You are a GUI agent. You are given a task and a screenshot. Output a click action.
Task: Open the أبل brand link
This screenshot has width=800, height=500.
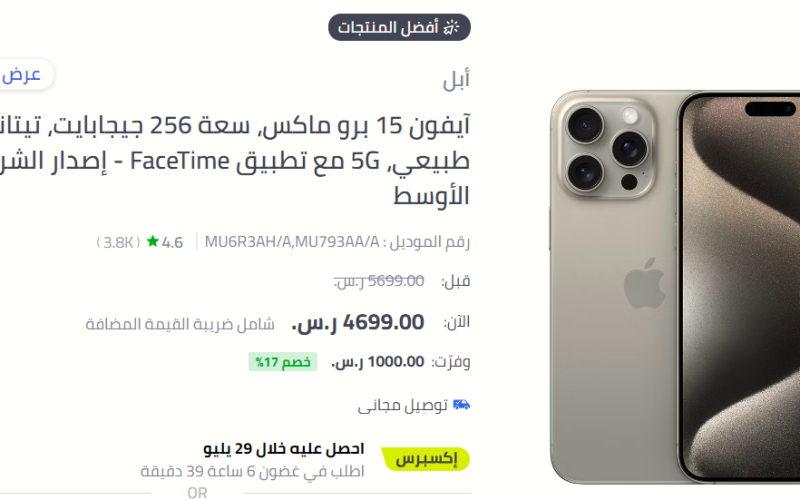click(x=456, y=80)
